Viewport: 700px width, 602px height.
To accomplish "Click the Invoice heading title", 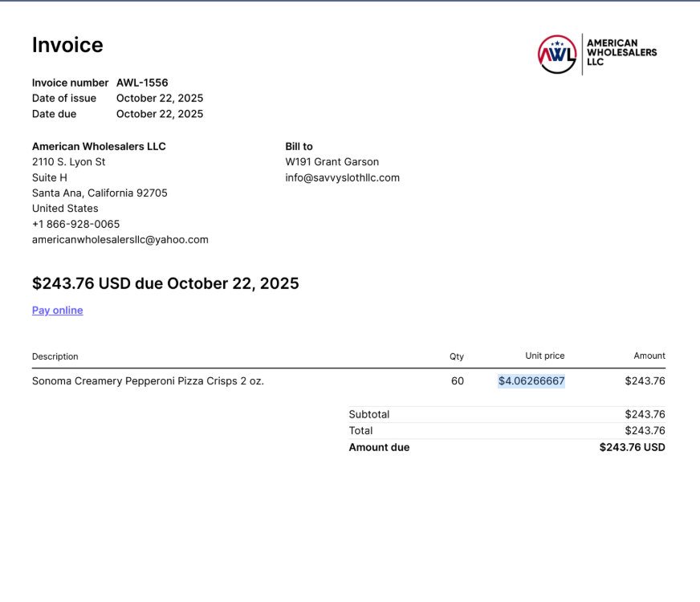I will click(67, 45).
